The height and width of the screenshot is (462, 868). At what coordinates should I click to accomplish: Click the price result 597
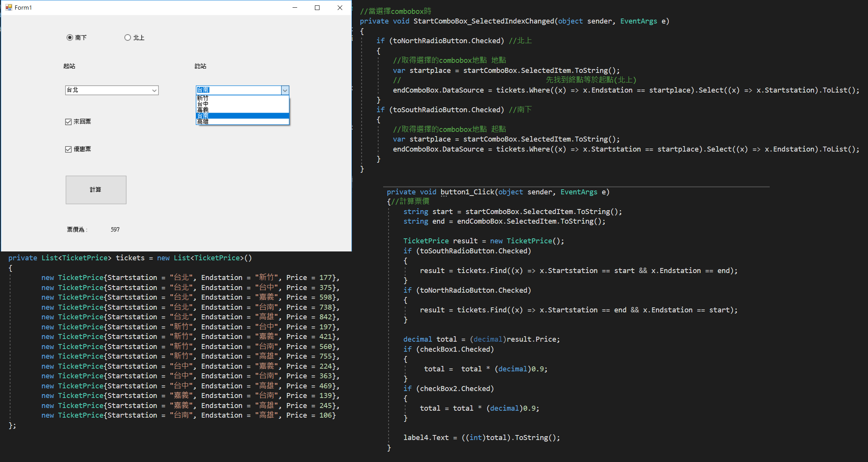point(115,229)
